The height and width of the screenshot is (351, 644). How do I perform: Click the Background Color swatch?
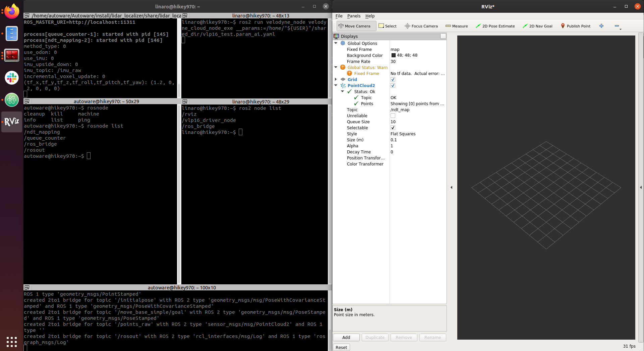394,56
